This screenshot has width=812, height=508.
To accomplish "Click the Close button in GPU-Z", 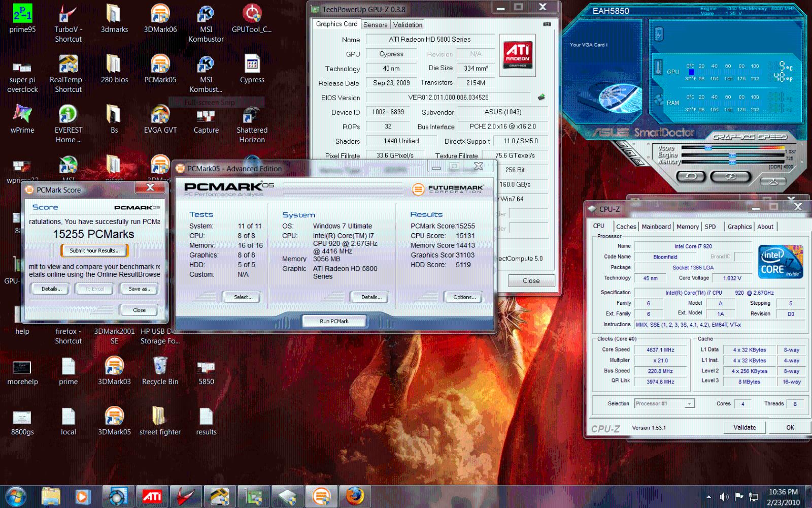I will point(531,280).
